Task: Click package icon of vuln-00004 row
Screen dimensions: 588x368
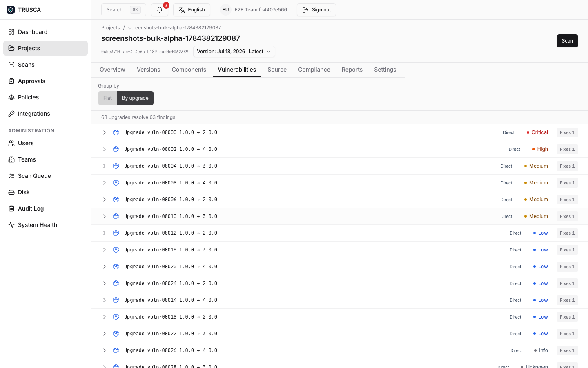Action: coord(116,166)
